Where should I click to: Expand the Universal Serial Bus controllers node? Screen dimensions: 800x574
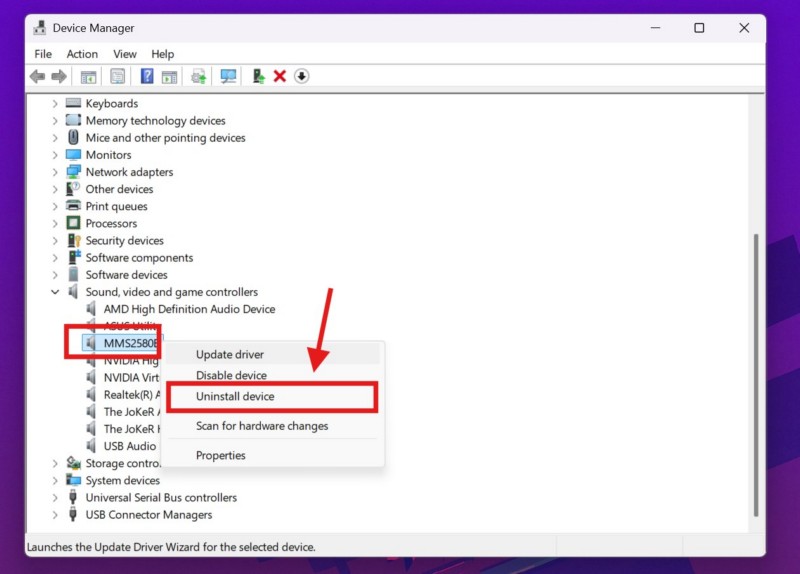pos(55,498)
